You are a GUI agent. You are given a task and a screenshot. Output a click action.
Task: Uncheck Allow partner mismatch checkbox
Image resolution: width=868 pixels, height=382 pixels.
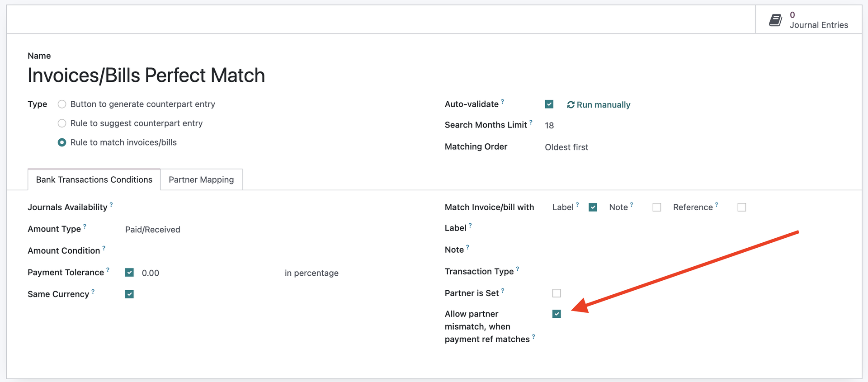coord(557,314)
